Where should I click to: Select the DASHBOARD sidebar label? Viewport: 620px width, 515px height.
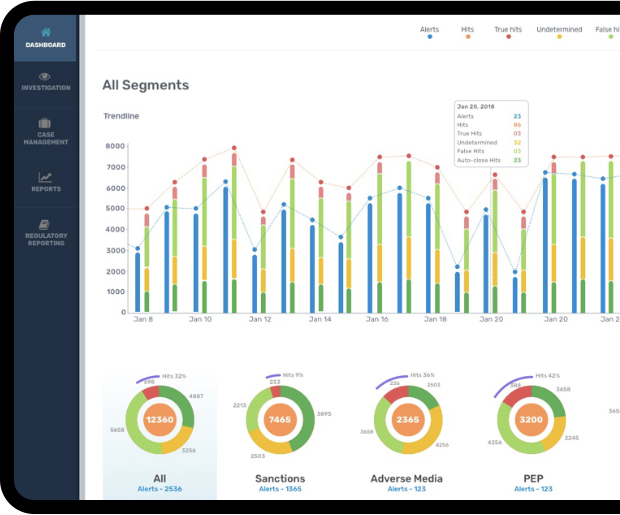(x=46, y=45)
